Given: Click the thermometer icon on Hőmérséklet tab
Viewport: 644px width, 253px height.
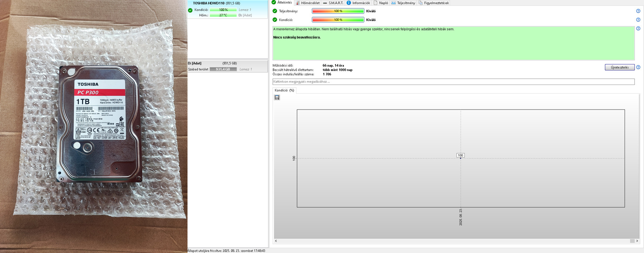Looking at the screenshot, I should coord(298,3).
